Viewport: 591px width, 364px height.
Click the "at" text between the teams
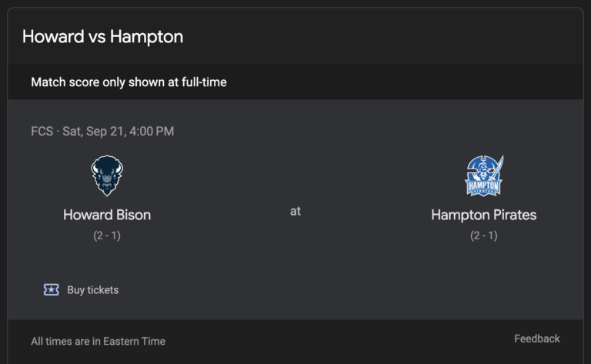click(295, 211)
